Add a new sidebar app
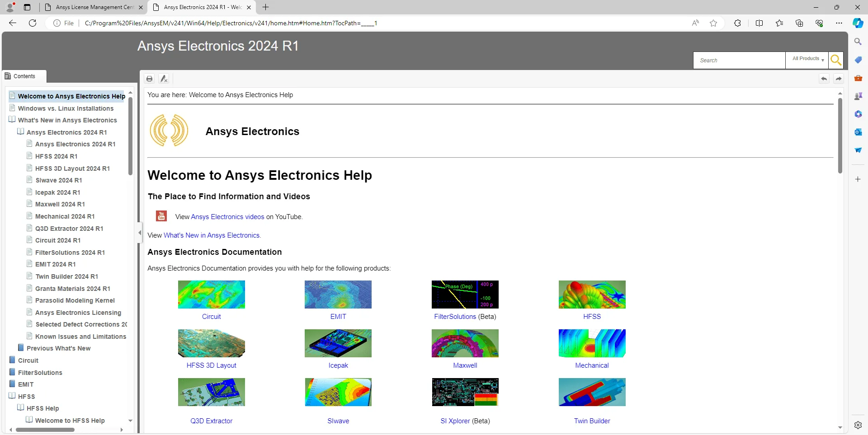Screen dimensions: 868x435 pyautogui.click(x=858, y=179)
